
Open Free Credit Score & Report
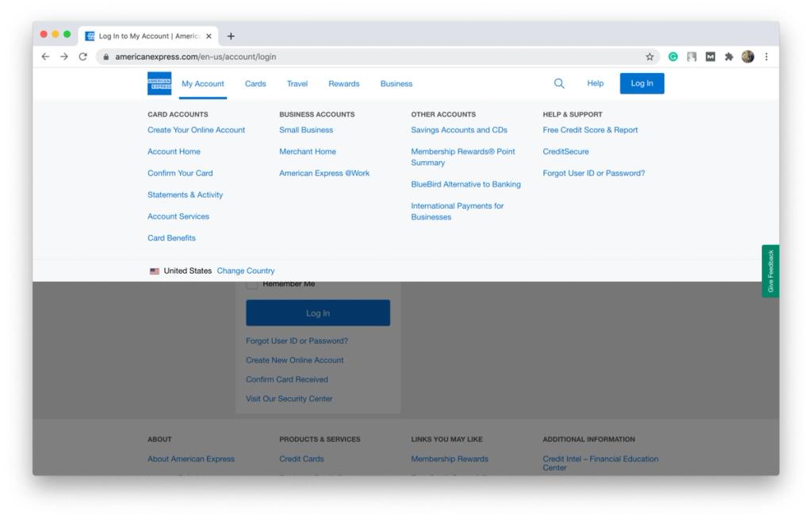point(590,130)
